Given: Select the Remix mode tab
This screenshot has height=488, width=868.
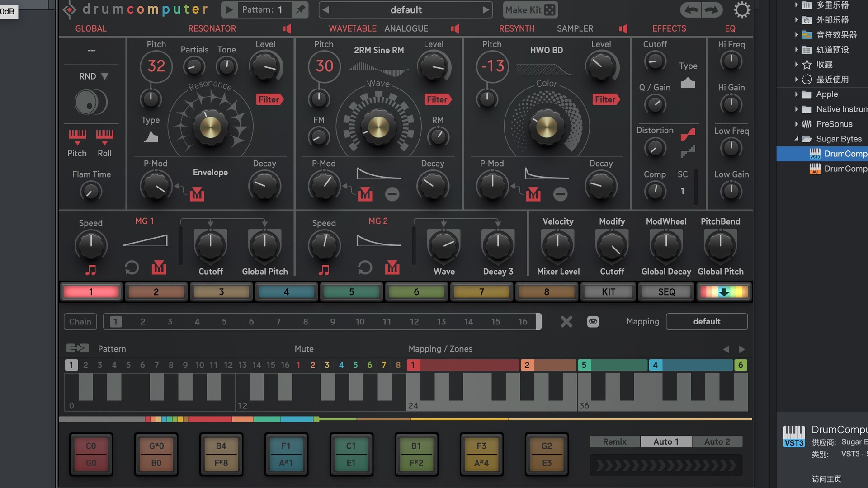Looking at the screenshot, I should click(614, 441).
